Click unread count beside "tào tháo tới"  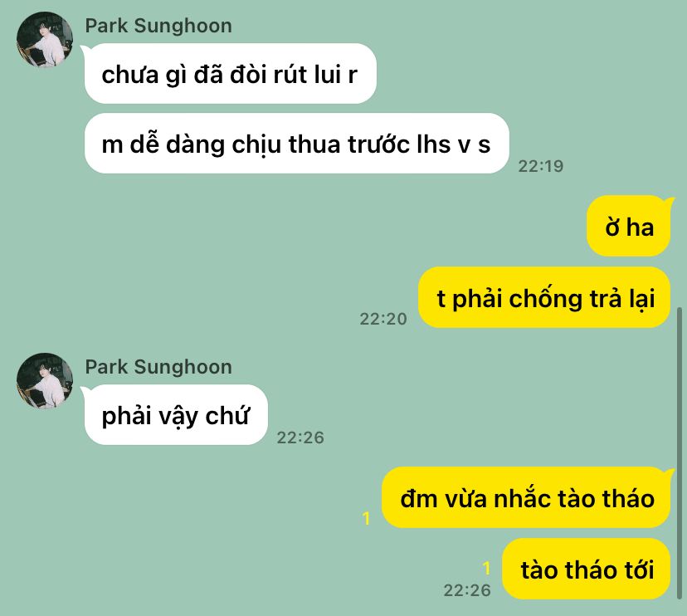point(486,568)
